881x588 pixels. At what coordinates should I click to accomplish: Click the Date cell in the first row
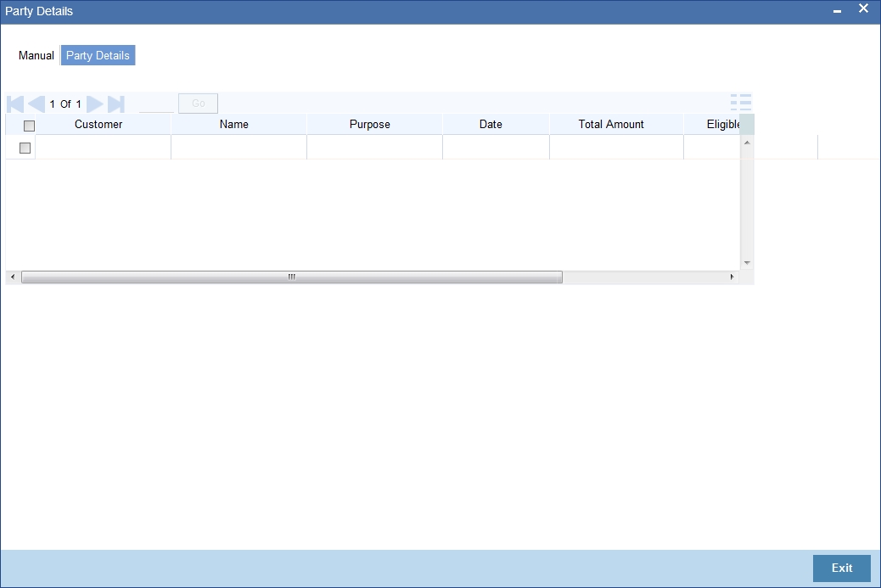497,147
